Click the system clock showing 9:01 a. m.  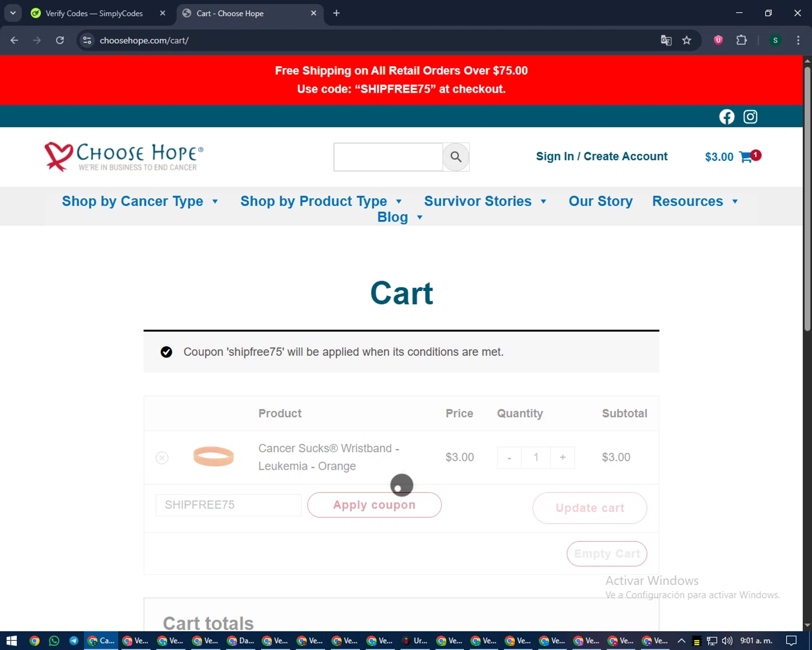click(x=756, y=641)
